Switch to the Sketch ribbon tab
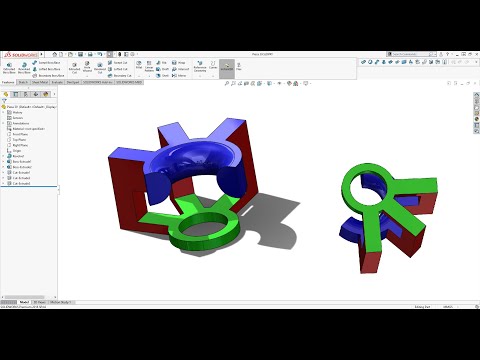Screen dimensions: 480x360 pyautogui.click(x=23, y=82)
